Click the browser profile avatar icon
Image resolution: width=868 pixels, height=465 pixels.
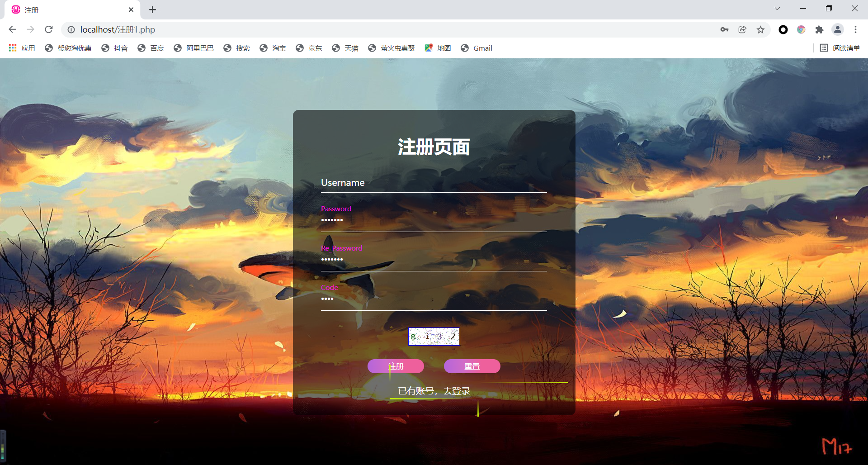838,29
